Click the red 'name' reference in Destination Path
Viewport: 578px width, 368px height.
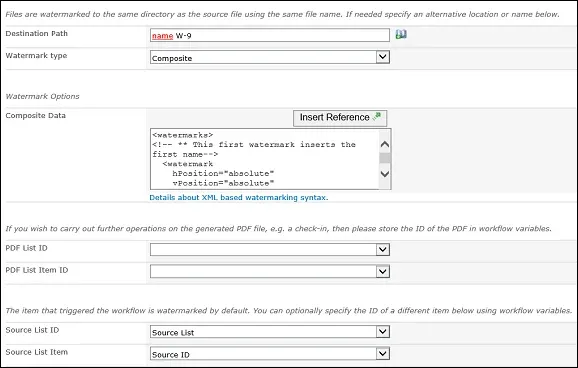[163, 36]
